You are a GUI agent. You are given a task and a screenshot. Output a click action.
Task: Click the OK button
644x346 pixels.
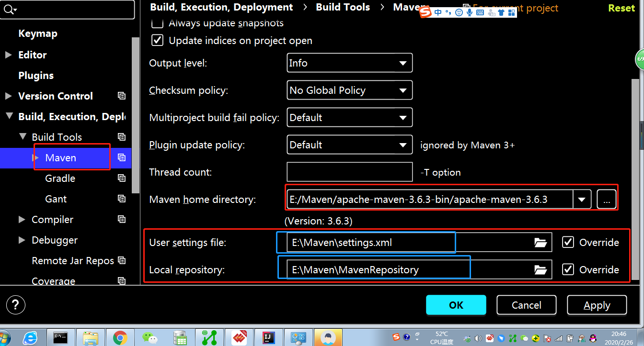[456, 305]
